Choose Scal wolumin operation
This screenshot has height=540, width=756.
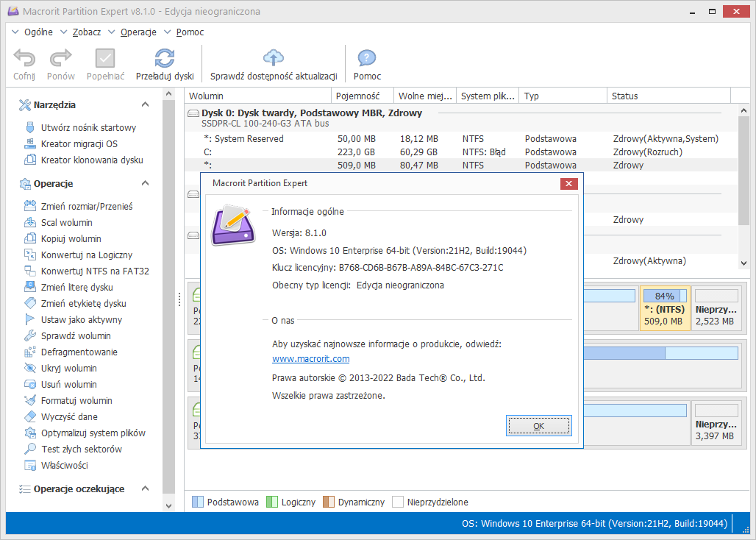pos(66,223)
